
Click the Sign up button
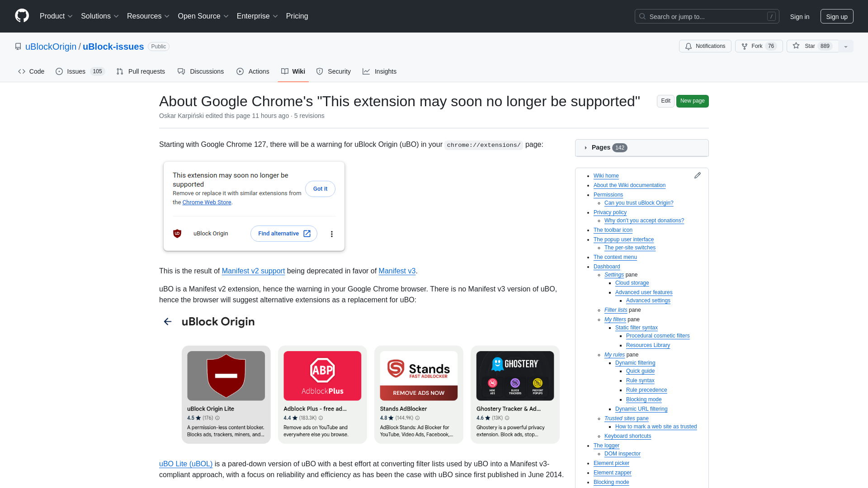click(x=837, y=16)
